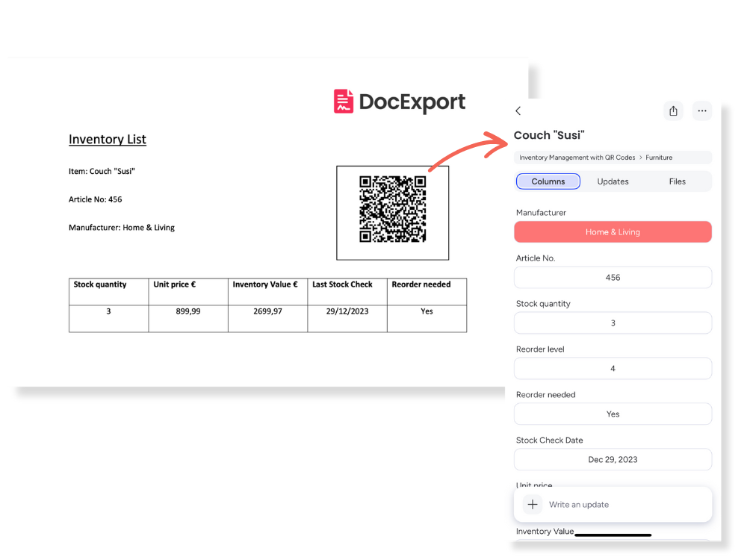The width and height of the screenshot is (747, 560).
Task: Open the Furniture breadcrumb group
Action: tap(659, 158)
